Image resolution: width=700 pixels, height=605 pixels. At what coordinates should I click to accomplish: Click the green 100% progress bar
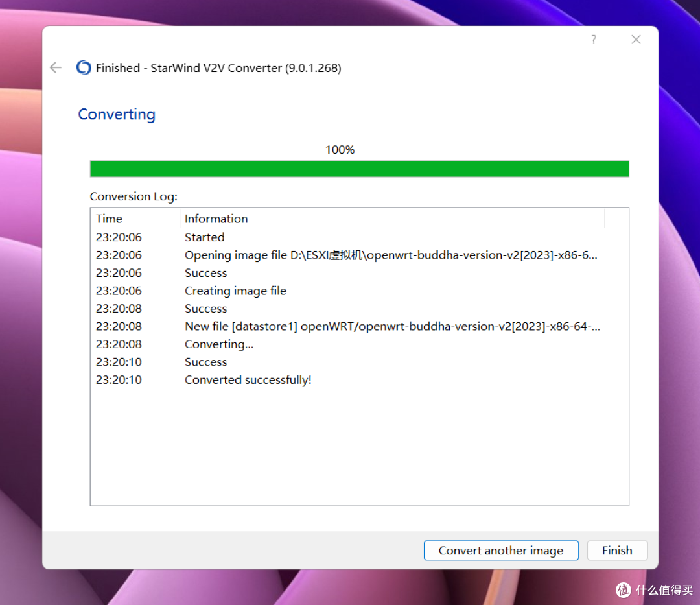[359, 169]
